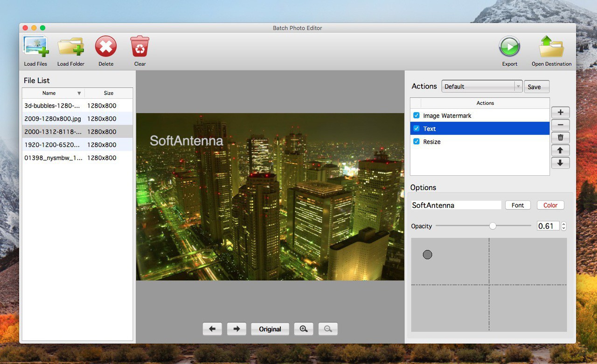Screen dimensions: 597x364
Task: Click the opacity value stepper arrows
Action: [563, 226]
